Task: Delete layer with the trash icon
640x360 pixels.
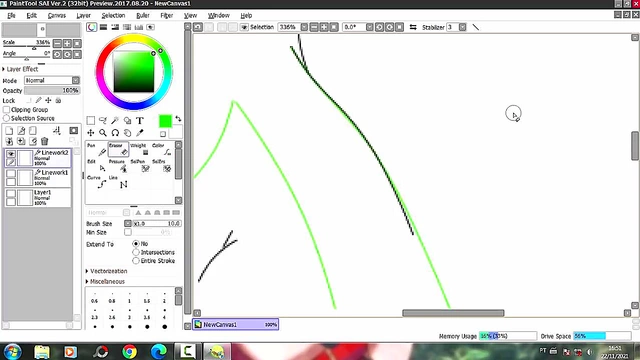Action: (44, 141)
